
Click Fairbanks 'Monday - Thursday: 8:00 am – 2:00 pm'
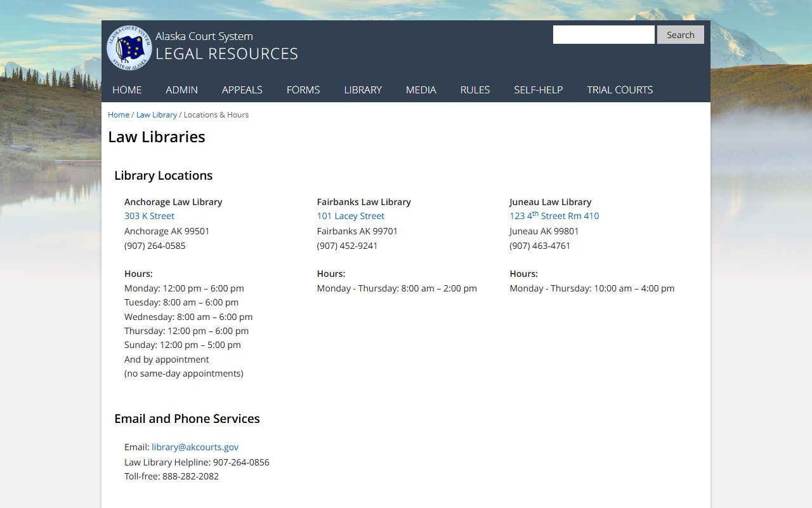tap(397, 288)
